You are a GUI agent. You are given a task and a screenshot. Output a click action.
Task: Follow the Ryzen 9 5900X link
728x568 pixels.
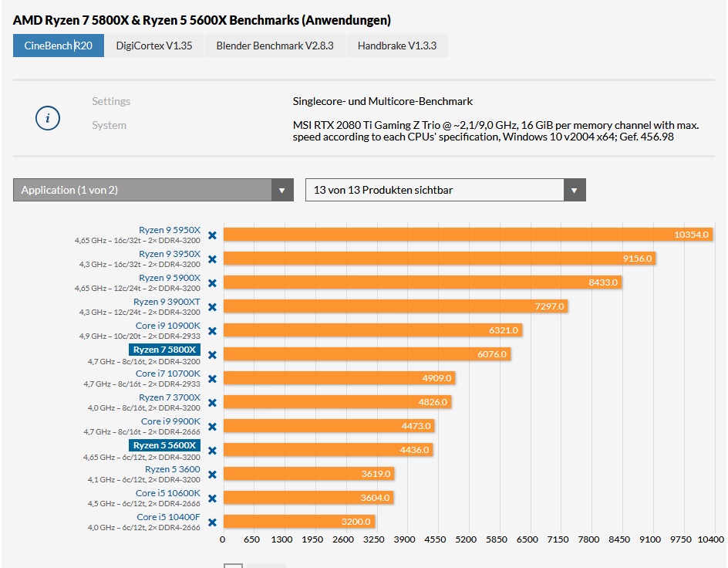(x=170, y=278)
